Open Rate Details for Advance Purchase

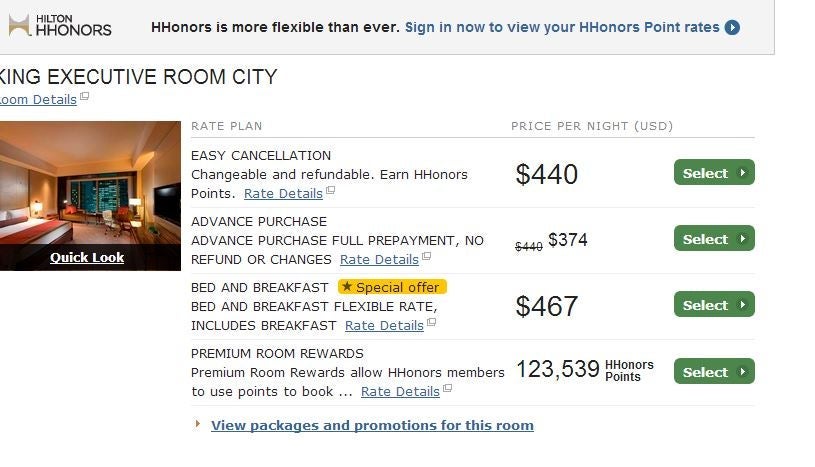379,259
